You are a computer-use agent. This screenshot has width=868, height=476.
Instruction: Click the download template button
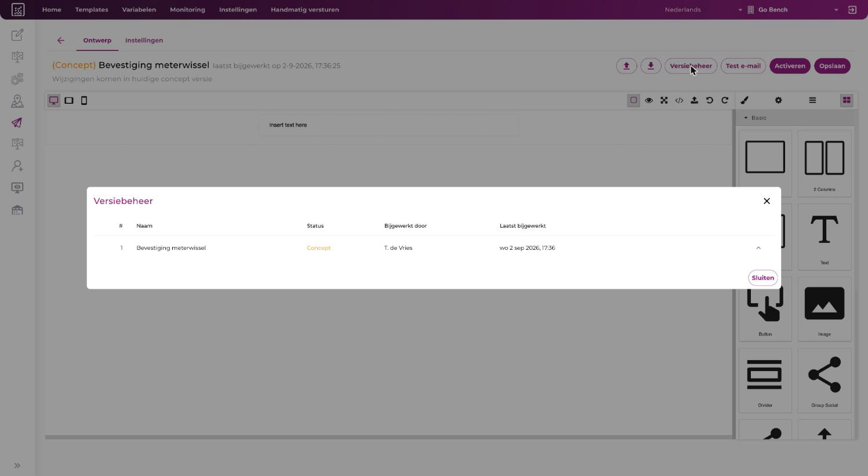[x=651, y=66]
